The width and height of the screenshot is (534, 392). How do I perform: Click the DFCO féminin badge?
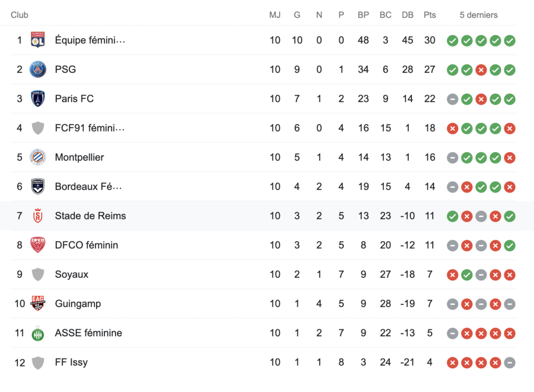[38, 245]
